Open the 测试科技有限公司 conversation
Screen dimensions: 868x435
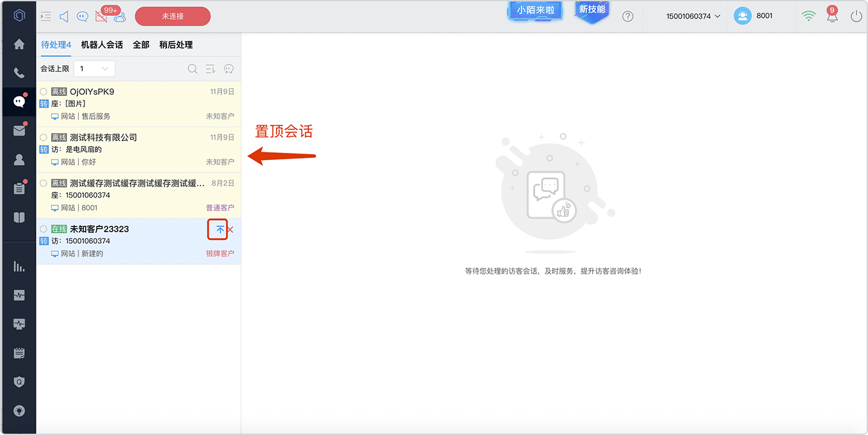coord(139,150)
